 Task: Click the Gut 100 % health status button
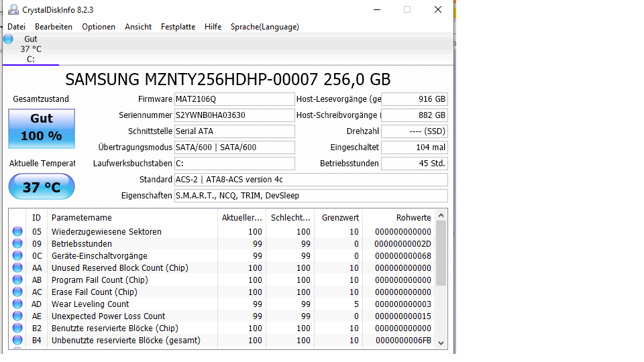tap(42, 129)
